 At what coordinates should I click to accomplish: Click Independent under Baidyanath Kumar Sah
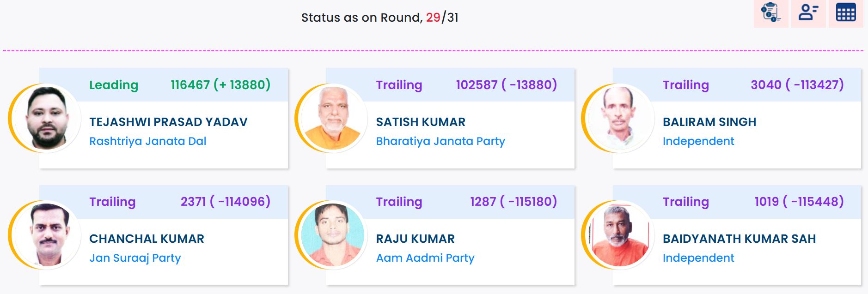(698, 258)
